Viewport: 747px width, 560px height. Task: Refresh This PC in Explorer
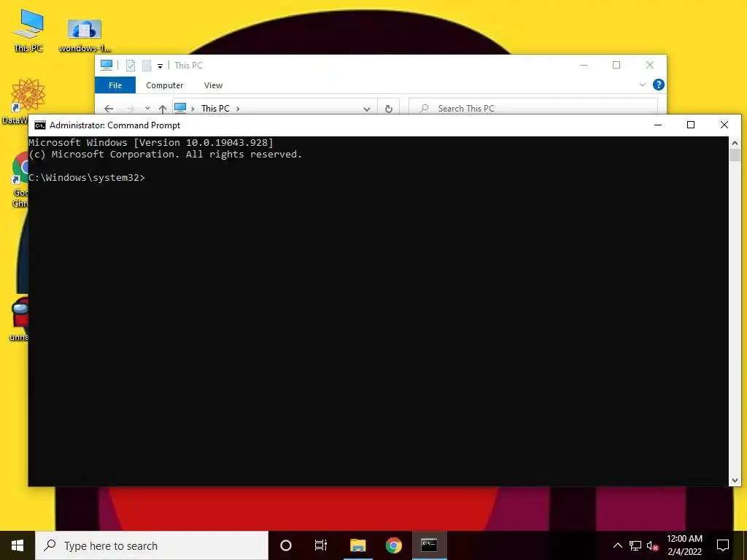[x=389, y=109]
